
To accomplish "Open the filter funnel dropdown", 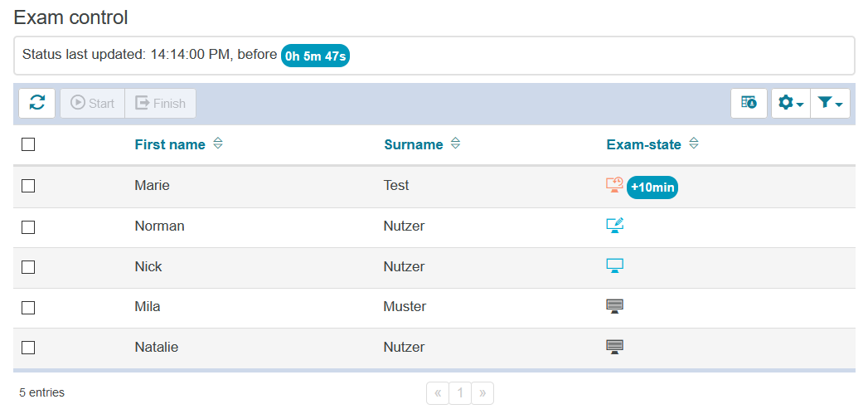I will point(831,103).
